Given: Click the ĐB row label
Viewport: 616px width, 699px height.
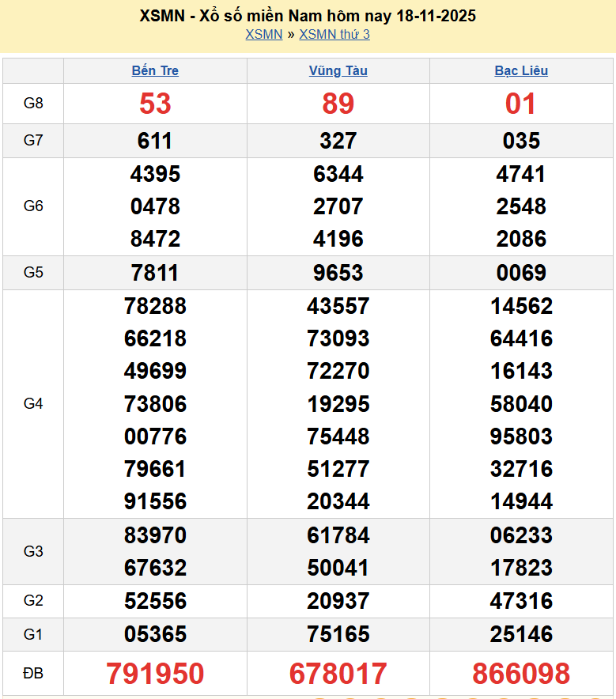Looking at the screenshot, I should (33, 674).
